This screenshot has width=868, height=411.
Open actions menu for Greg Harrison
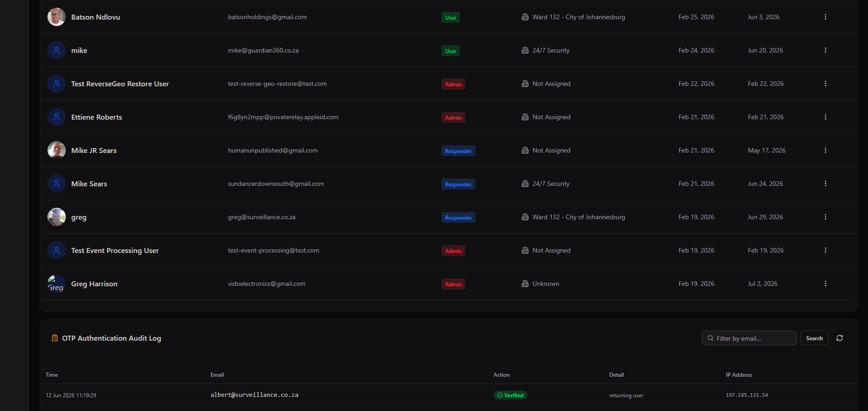pos(825,284)
